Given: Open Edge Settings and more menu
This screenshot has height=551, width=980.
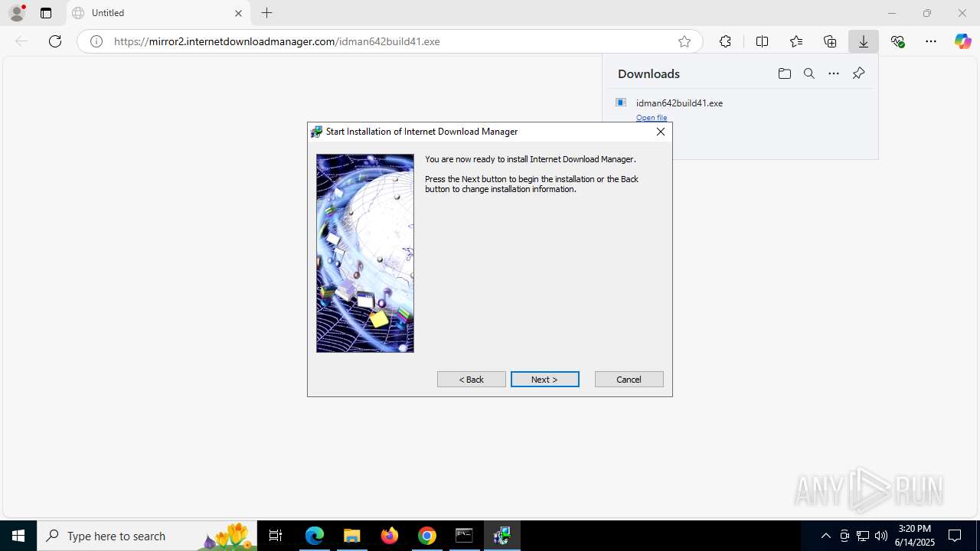Looking at the screenshot, I should 931,41.
